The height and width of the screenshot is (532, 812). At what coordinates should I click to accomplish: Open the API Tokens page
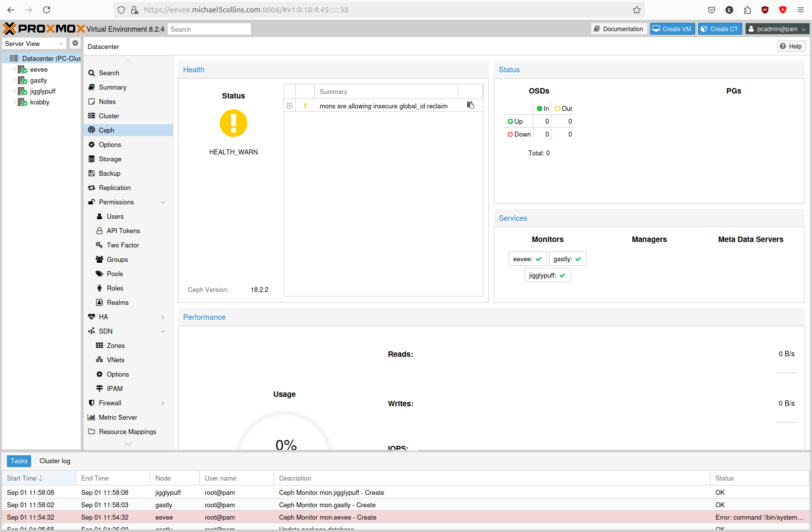point(128,231)
